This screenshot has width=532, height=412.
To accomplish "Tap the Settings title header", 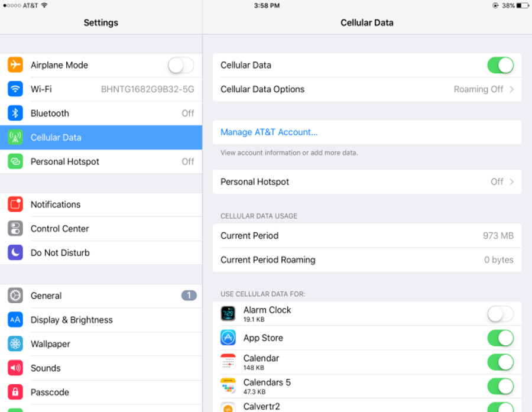I will coord(100,22).
